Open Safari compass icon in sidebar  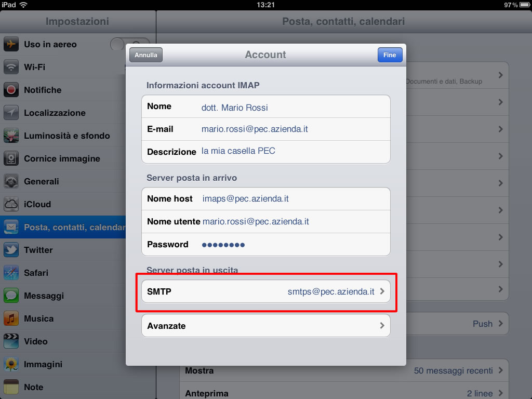point(11,273)
